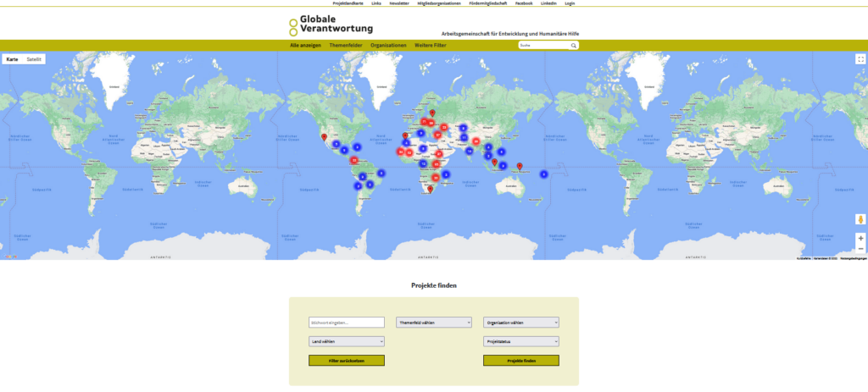868x392 pixels.
Task: Click the Filter zurücksetzen button
Action: point(346,361)
